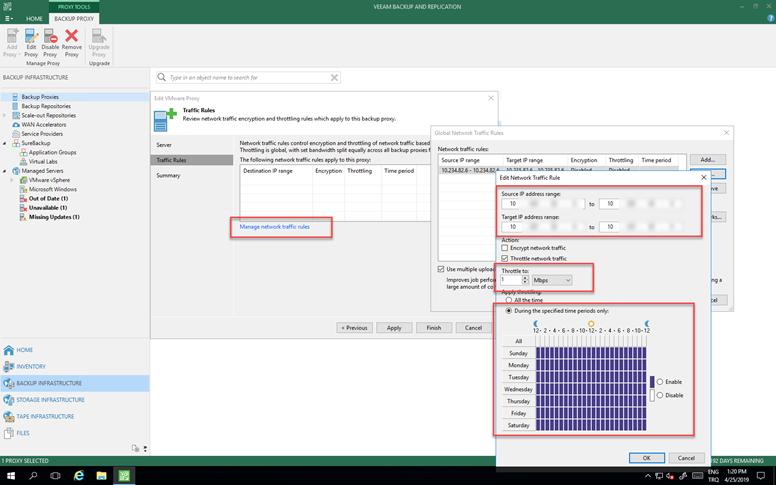Expand navigation pane options arrow

[x=145, y=448]
